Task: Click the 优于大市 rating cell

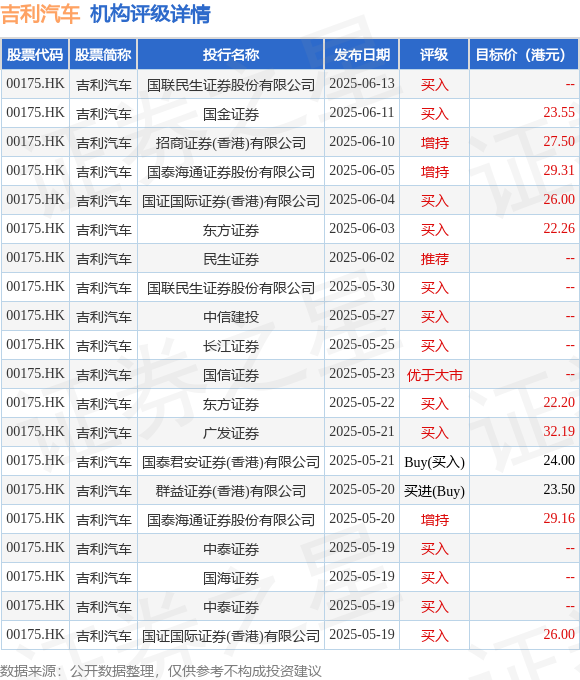Action: [434, 375]
